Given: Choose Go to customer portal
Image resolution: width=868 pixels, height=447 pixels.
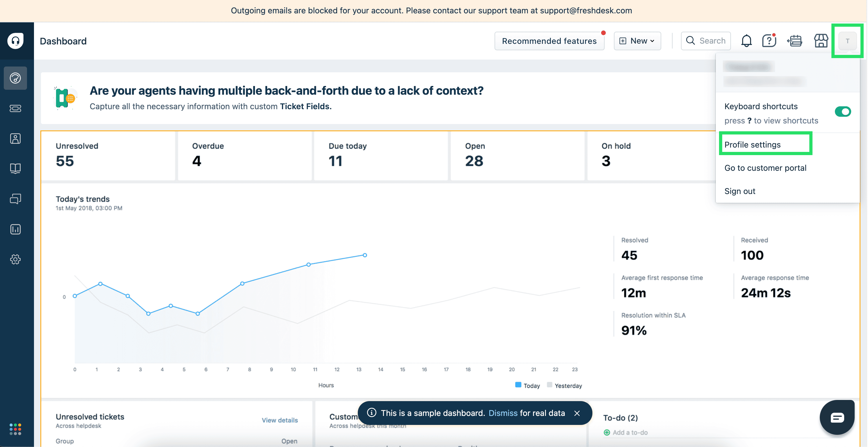Looking at the screenshot, I should pos(765,168).
